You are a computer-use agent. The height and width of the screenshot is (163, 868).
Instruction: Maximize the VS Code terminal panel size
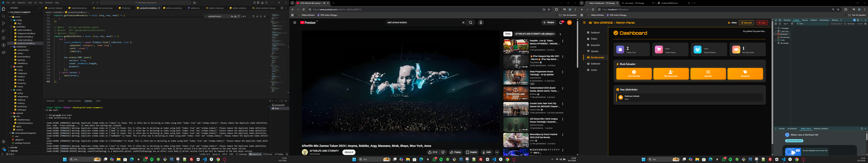pos(282,101)
